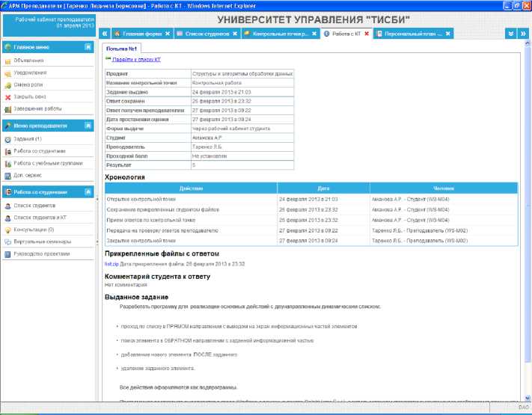Select the Попытка №1 tab
The width and height of the screenshot is (532, 415).
pyautogui.click(x=121, y=49)
